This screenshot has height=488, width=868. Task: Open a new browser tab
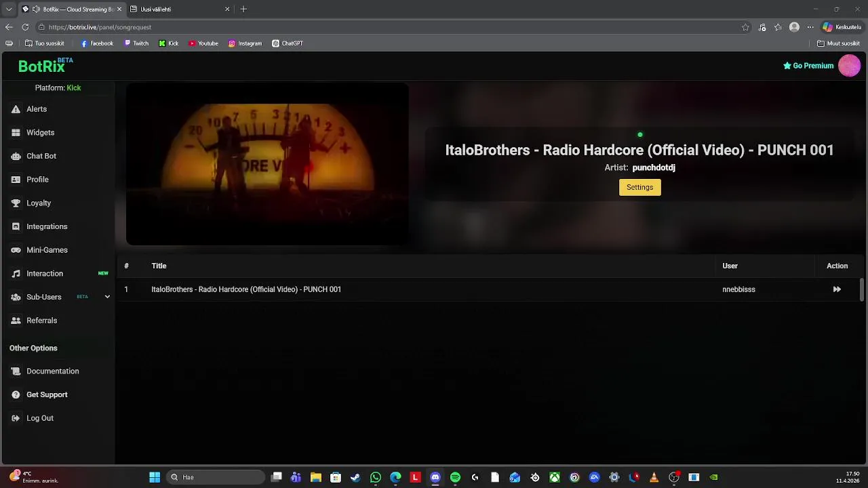point(243,9)
